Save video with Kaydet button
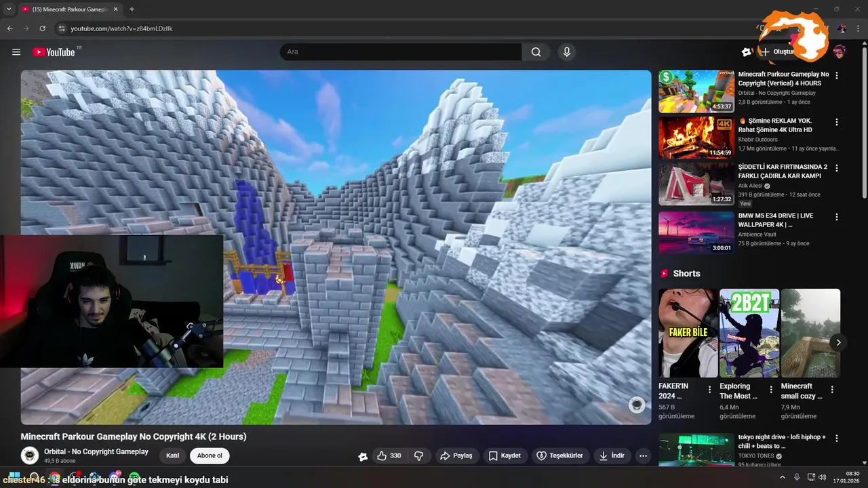 (x=505, y=456)
